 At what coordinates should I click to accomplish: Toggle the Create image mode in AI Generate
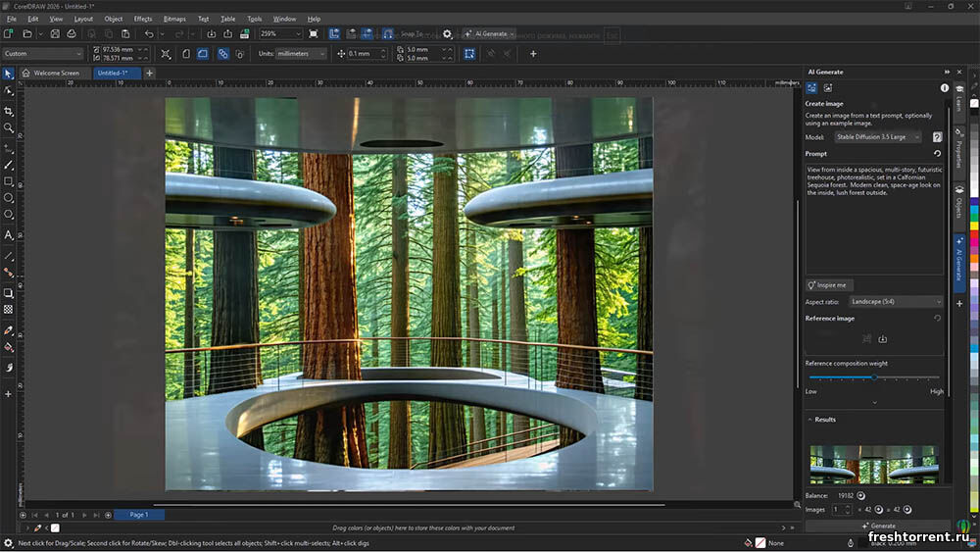tap(812, 87)
